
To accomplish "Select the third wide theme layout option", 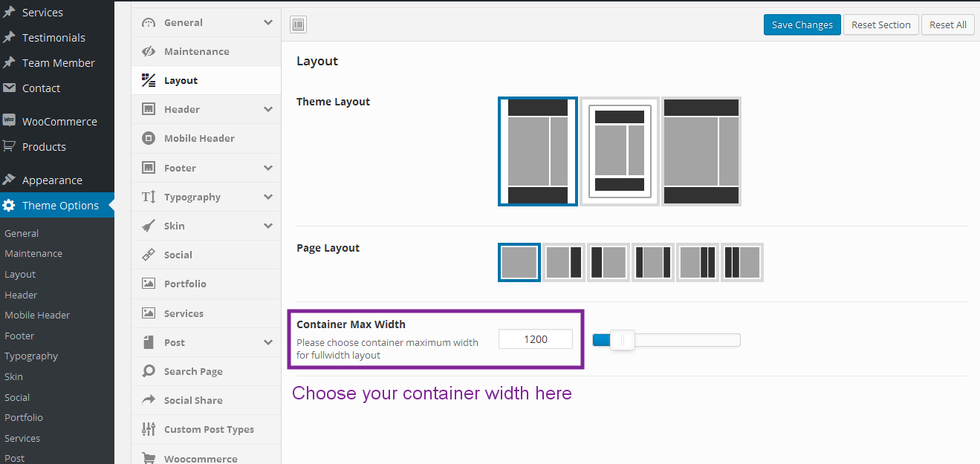I will [701, 151].
